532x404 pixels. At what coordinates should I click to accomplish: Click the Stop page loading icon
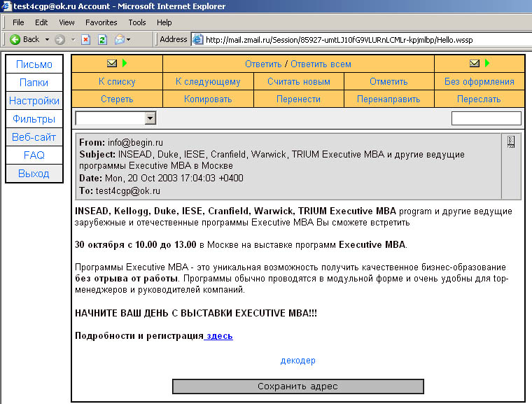coord(86,40)
